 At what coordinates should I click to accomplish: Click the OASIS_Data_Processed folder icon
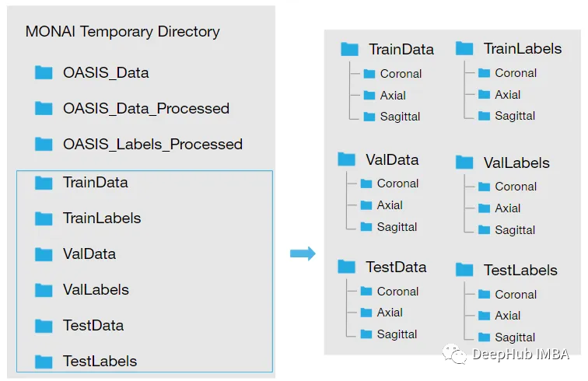click(44, 108)
